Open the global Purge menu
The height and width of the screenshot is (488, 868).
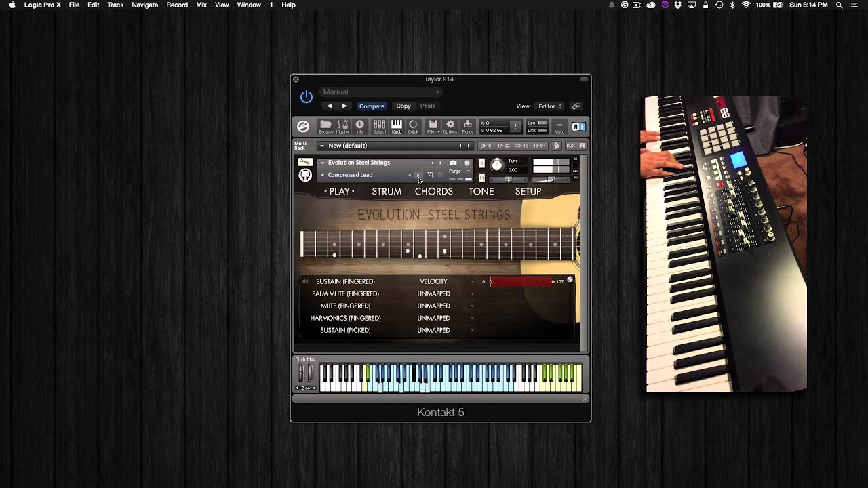click(467, 127)
